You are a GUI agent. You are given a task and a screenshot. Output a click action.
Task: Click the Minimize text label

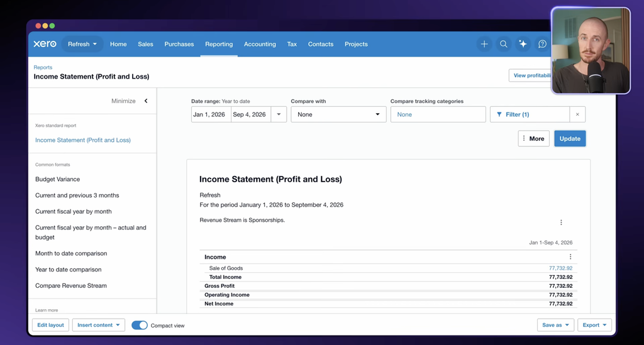pos(123,101)
